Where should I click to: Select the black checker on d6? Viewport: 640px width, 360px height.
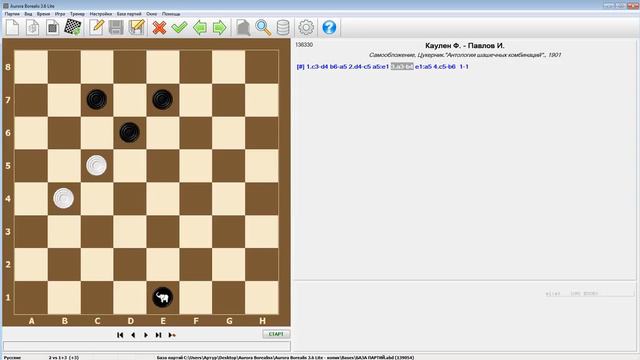click(x=130, y=132)
